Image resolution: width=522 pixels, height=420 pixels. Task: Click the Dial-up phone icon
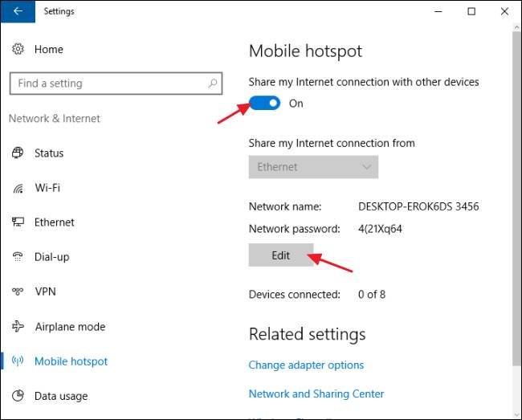[18, 257]
